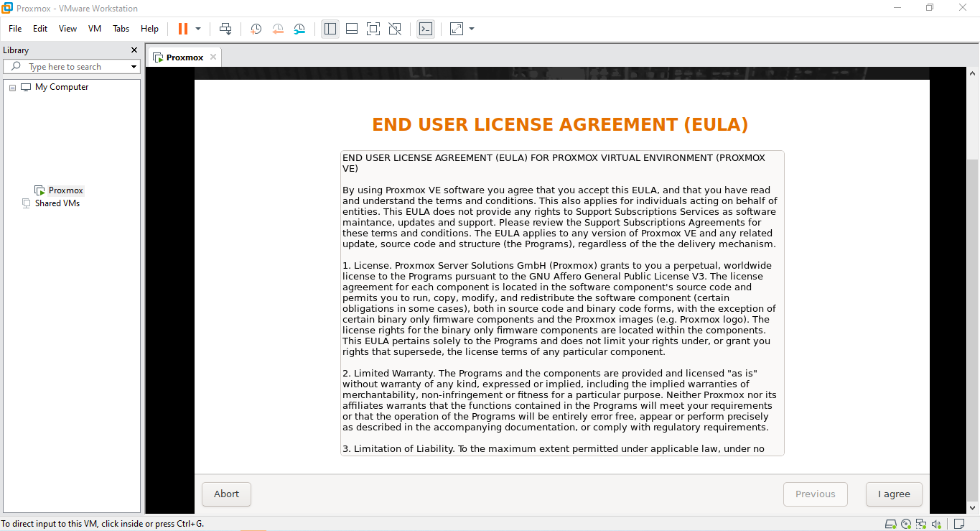Click the '1. License.' paragraph text
Screen dimensions: 980x531
pos(559,309)
